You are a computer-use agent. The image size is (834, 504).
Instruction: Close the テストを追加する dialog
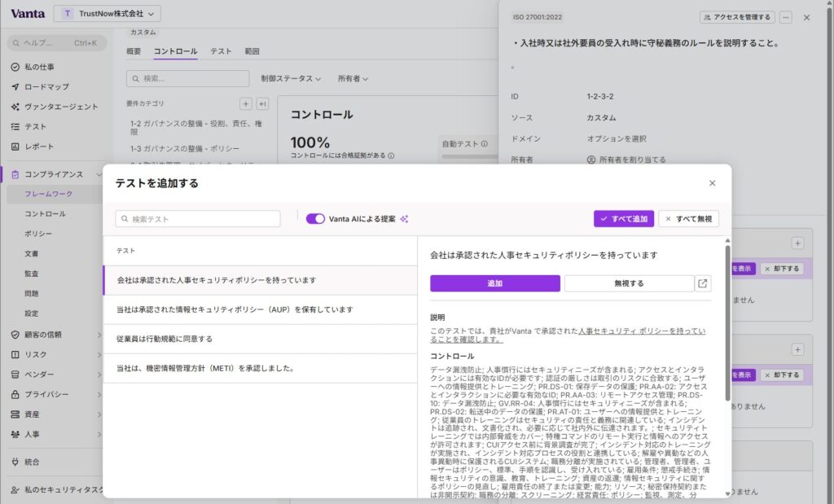tap(712, 183)
